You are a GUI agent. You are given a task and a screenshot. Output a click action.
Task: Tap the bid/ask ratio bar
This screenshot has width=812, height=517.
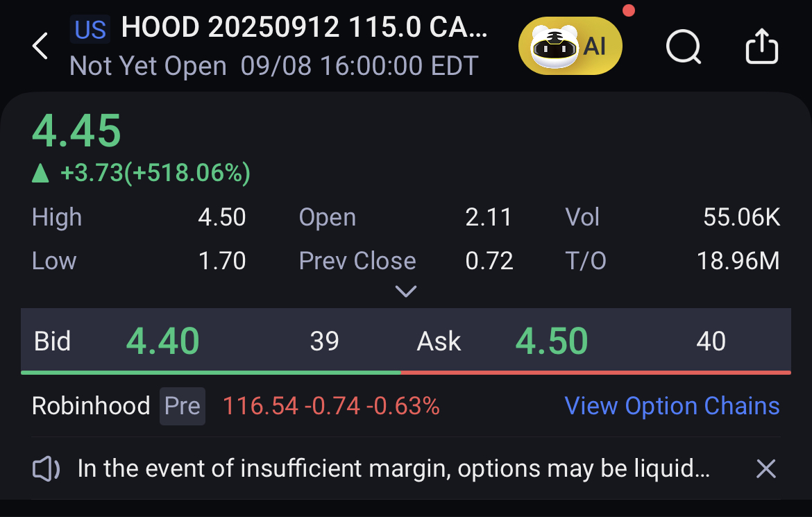coord(406,372)
